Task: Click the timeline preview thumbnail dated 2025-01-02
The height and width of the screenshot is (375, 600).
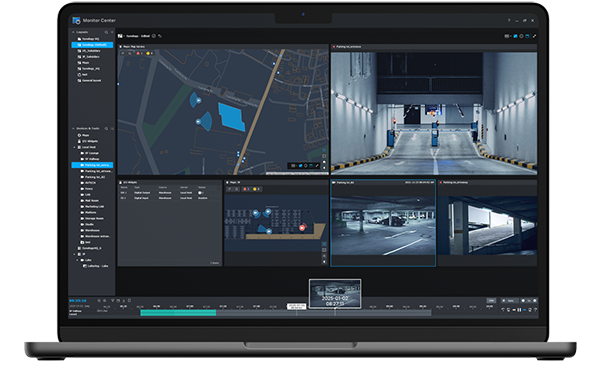Action: pyautogui.click(x=335, y=293)
